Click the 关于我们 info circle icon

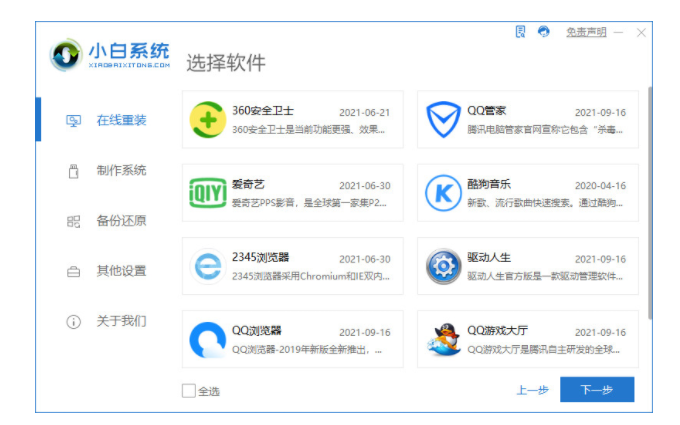(x=73, y=322)
